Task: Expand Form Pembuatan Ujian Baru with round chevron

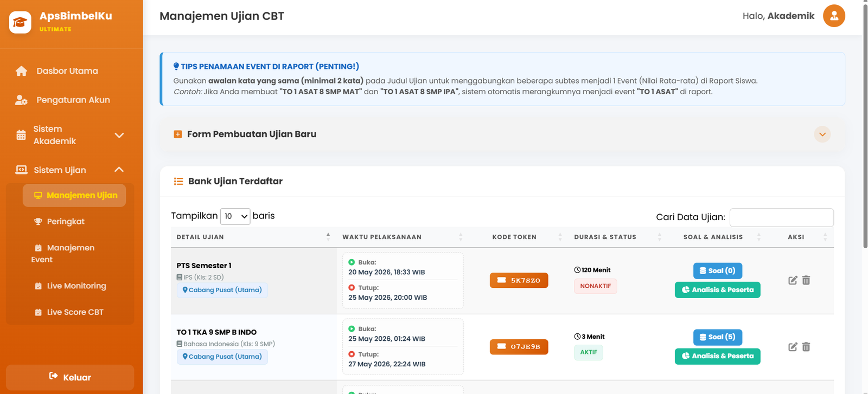Action: (x=822, y=134)
